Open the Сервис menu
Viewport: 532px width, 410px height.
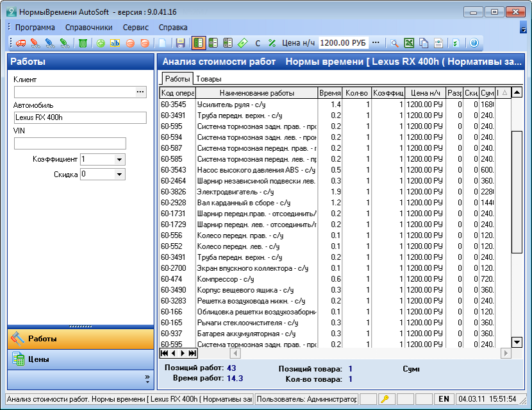135,28
